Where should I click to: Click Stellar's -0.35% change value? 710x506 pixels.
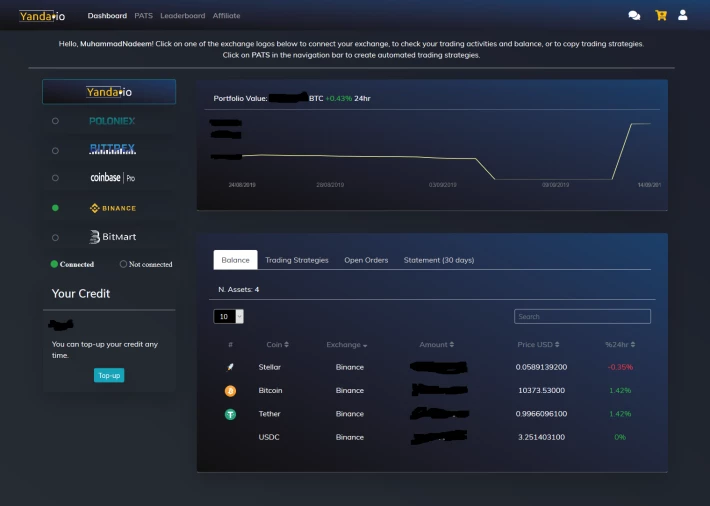tap(620, 367)
